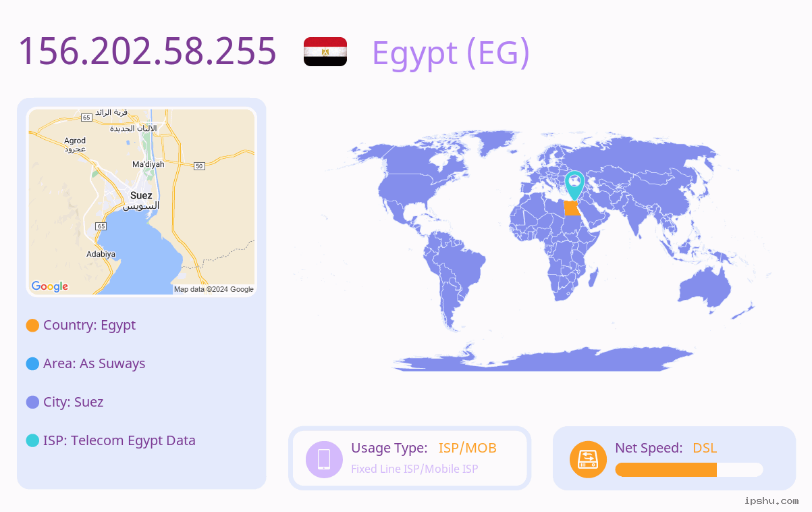Click the Egypt flag icon
The image size is (812, 512).
[325, 52]
